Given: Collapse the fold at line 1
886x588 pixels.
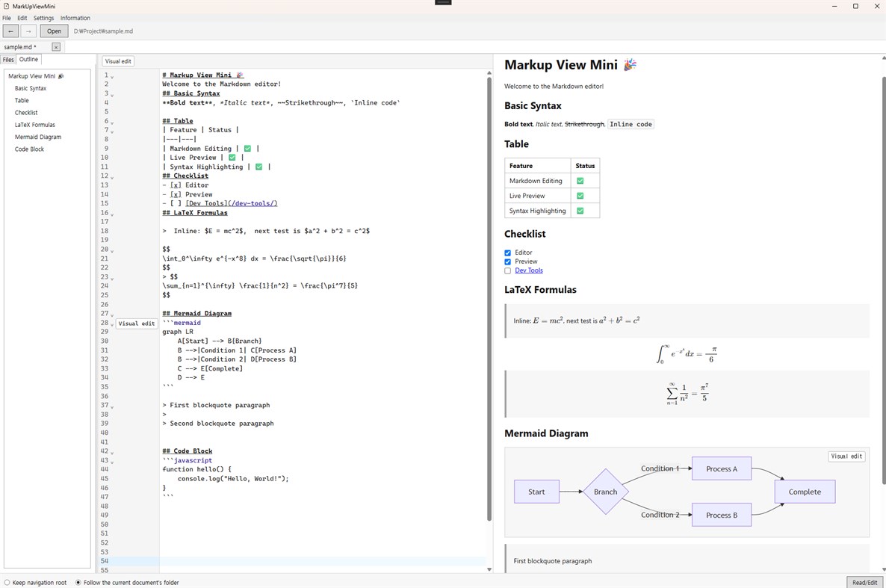Looking at the screenshot, I should click(x=112, y=76).
